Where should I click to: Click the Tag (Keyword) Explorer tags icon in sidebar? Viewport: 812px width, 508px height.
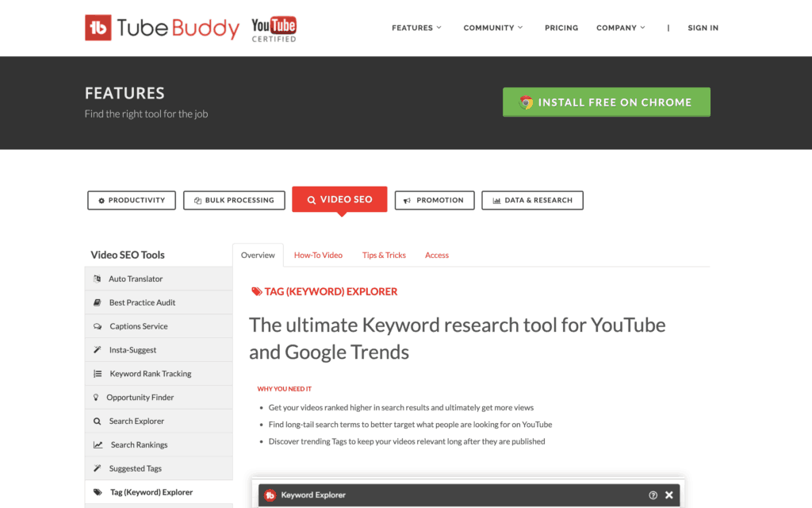pos(98,492)
